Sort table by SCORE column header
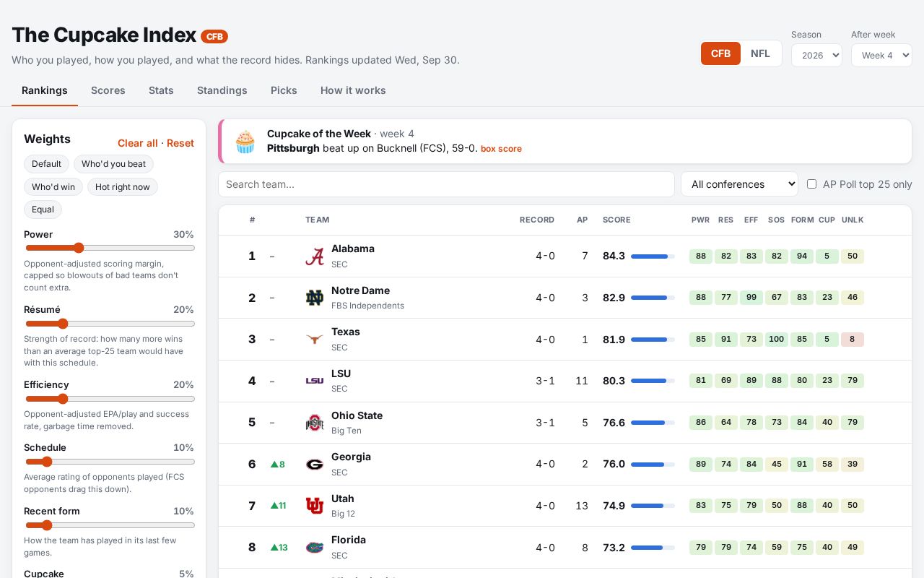The image size is (924, 578). click(616, 220)
